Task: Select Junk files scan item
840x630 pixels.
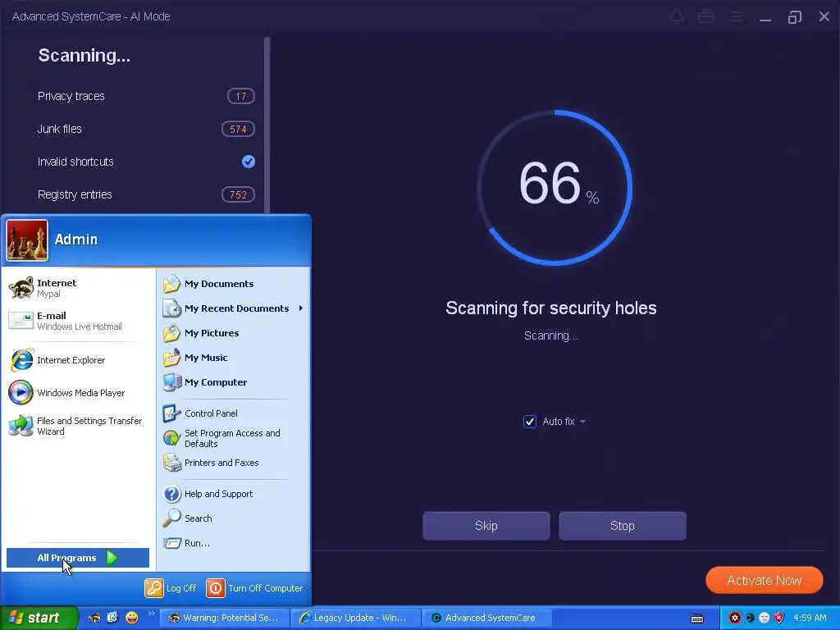Action: 146,129
